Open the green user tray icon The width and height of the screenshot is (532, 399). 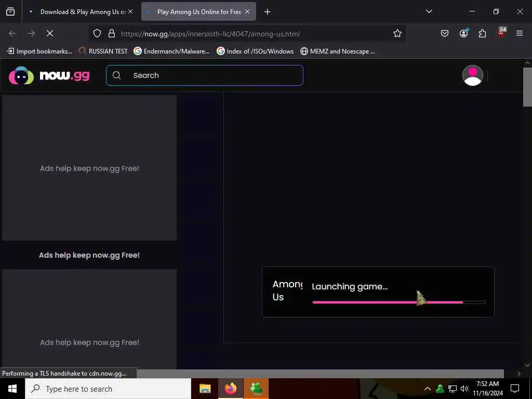pyautogui.click(x=440, y=389)
